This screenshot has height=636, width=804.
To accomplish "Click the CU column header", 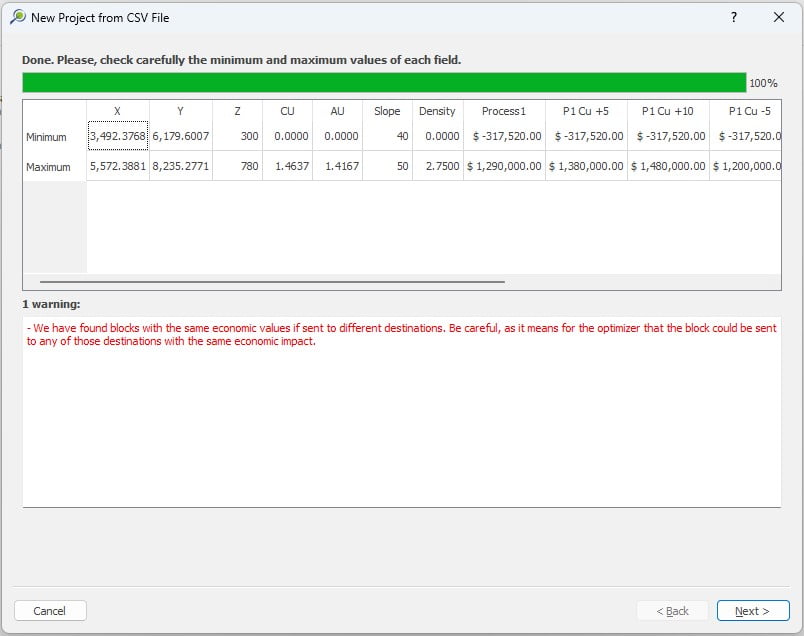I will coord(287,111).
